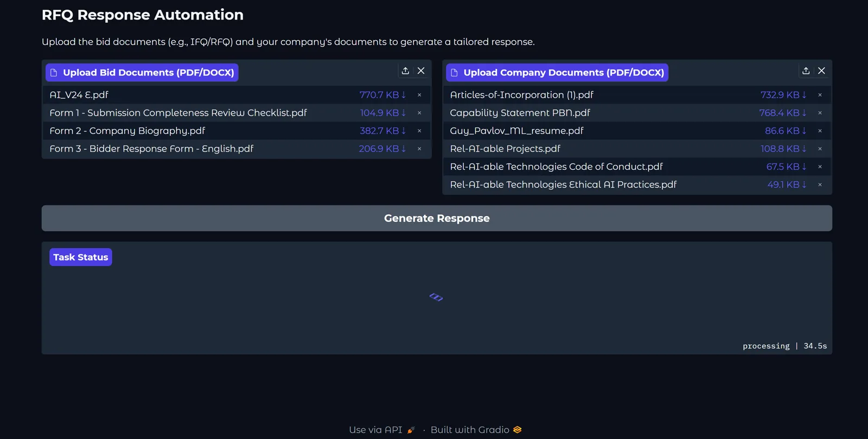Download Code of Conduct via 67.5 KB link

coord(787,167)
